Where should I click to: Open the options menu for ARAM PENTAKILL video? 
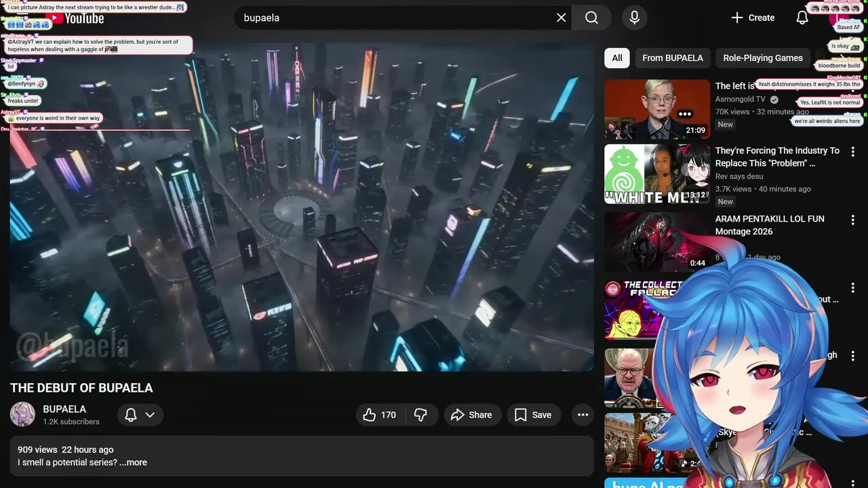coord(853,220)
